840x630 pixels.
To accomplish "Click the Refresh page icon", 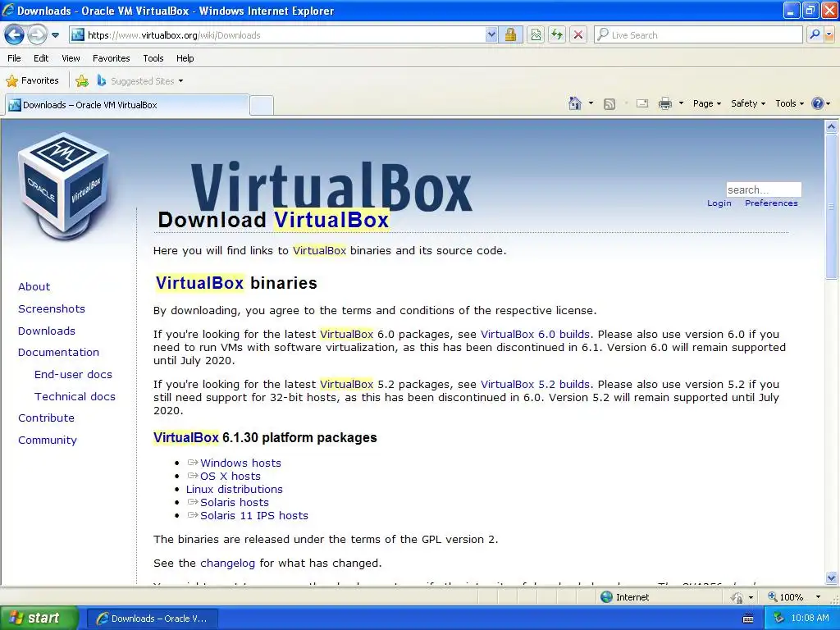I will tap(557, 35).
